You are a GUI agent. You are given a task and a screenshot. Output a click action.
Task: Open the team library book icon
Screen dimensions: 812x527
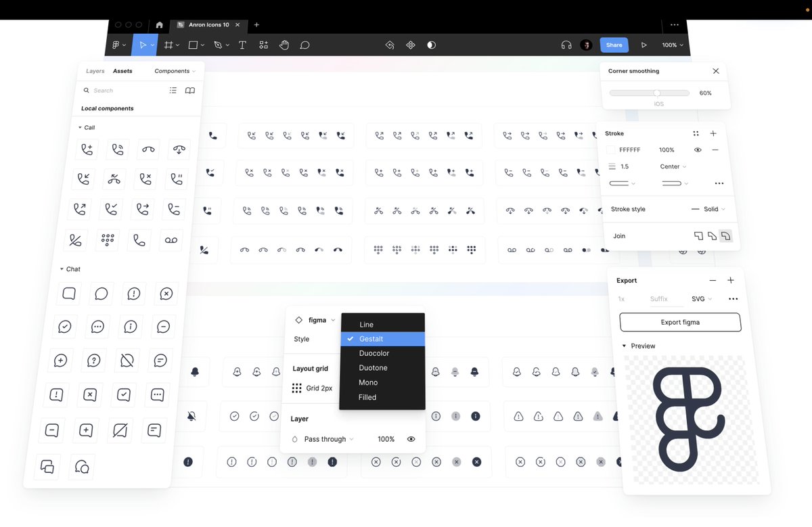(x=190, y=90)
